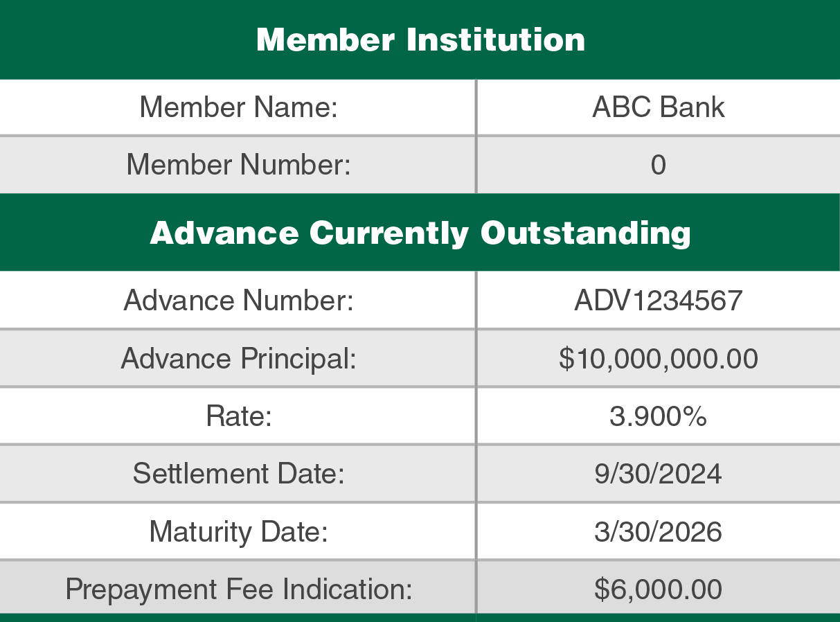The width and height of the screenshot is (840, 622).
Task: Click the ABC Bank value cell
Action: 658,107
